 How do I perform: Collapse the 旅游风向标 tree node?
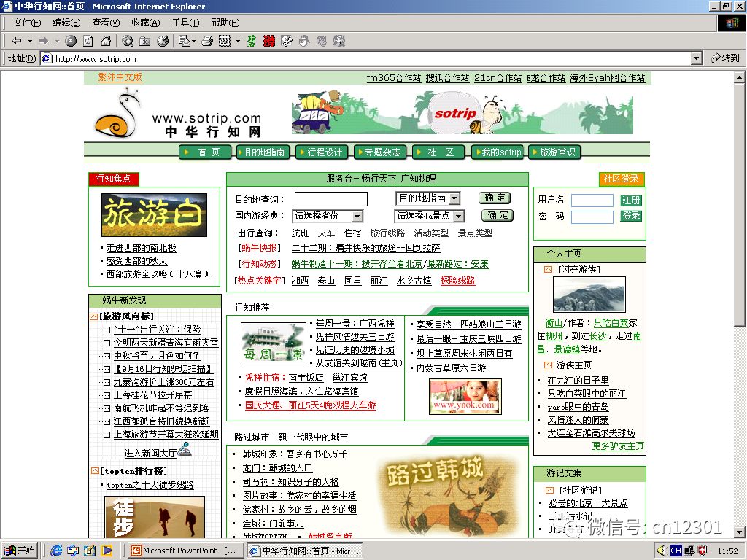point(94,316)
